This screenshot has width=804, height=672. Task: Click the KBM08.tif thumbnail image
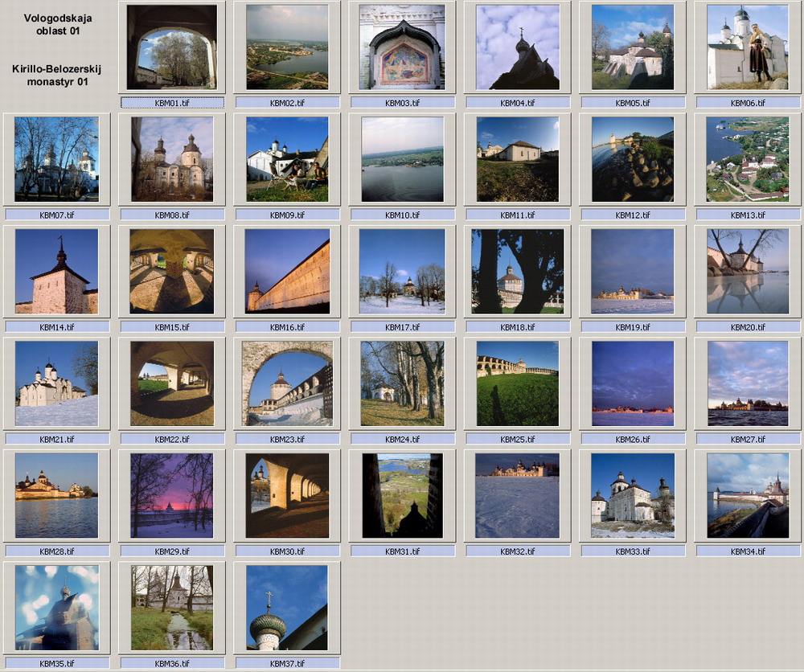point(172,159)
